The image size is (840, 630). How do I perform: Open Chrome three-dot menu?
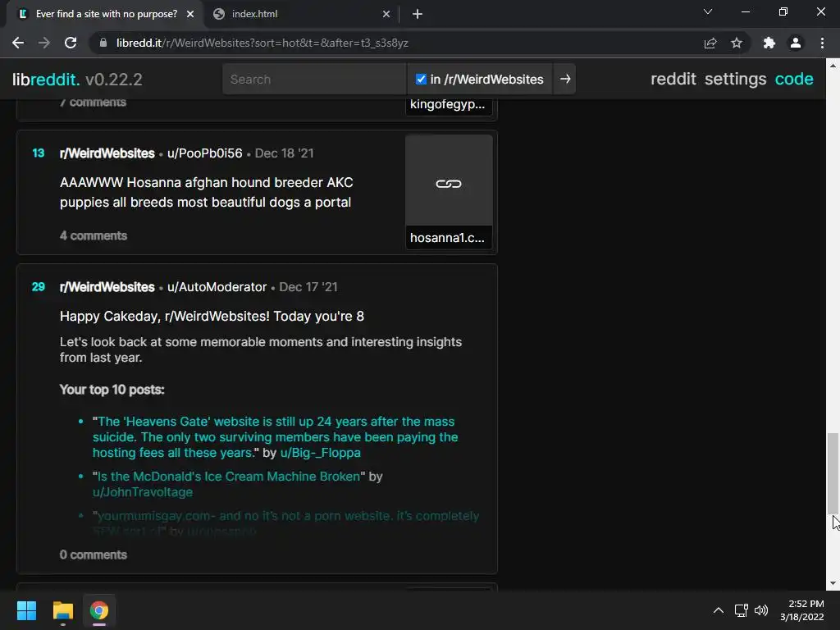click(x=822, y=43)
